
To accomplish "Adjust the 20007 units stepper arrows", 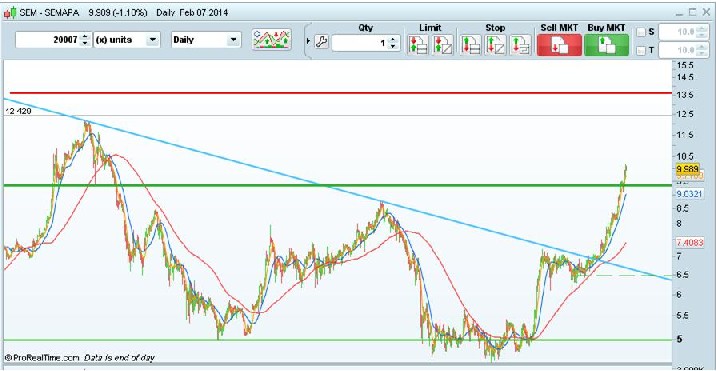I will click(85, 40).
